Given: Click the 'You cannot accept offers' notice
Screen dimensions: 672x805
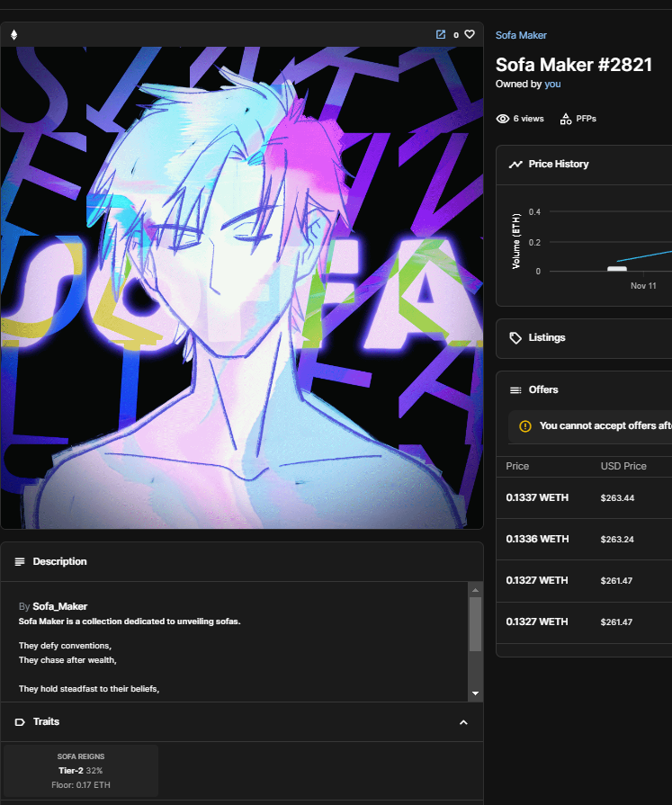Looking at the screenshot, I should (x=590, y=426).
